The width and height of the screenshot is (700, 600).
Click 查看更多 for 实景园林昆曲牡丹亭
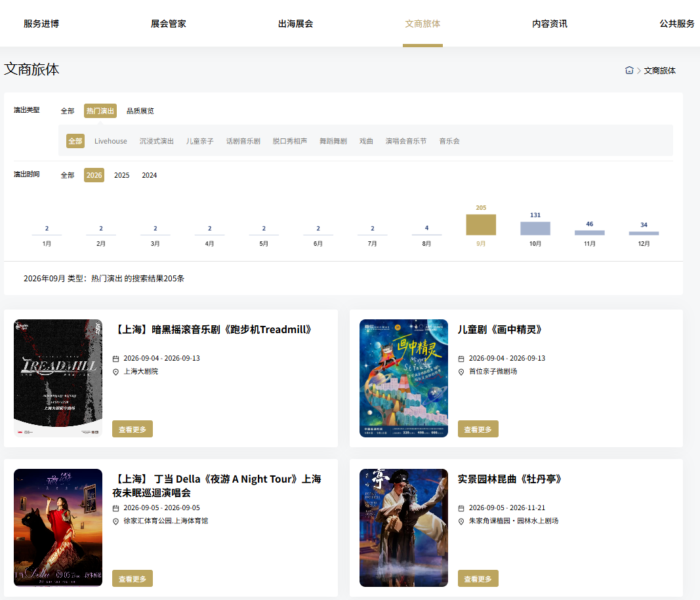[478, 578]
